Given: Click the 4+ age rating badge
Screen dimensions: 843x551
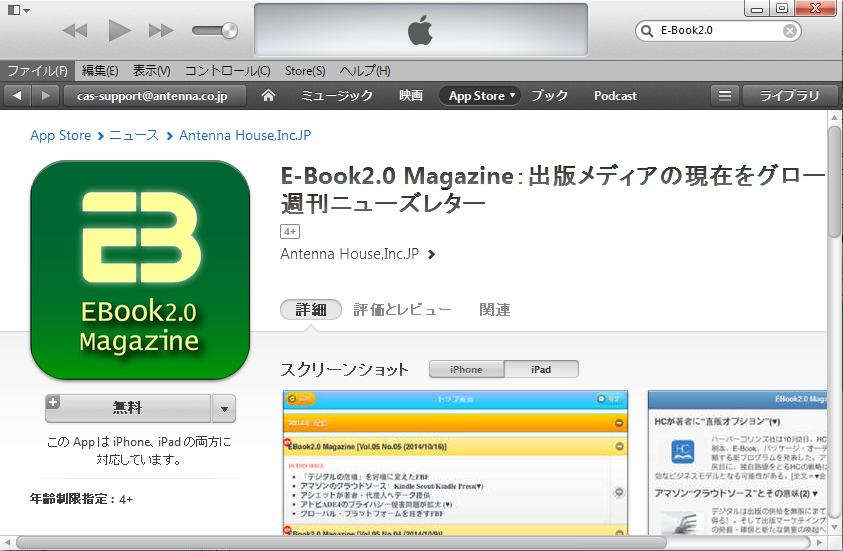Looking at the screenshot, I should pyautogui.click(x=290, y=231).
